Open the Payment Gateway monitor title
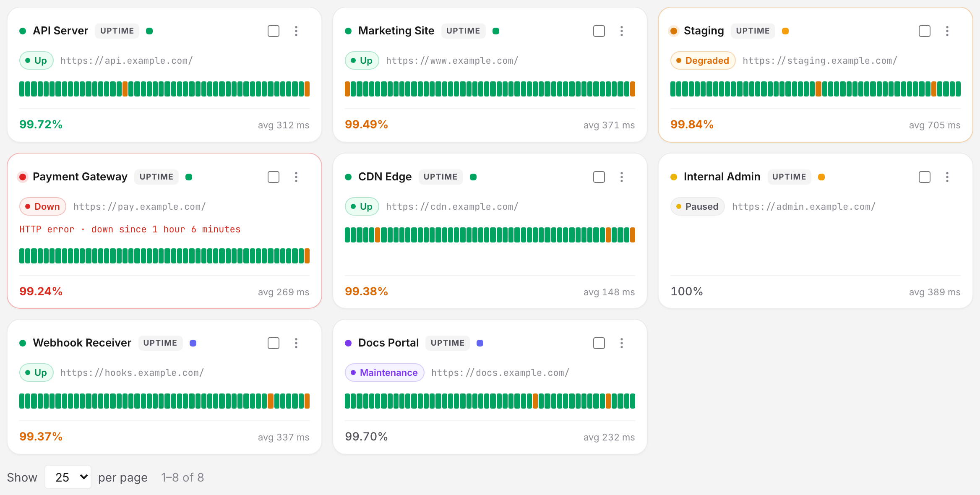Screen dimensions: 980x495 click(x=80, y=177)
